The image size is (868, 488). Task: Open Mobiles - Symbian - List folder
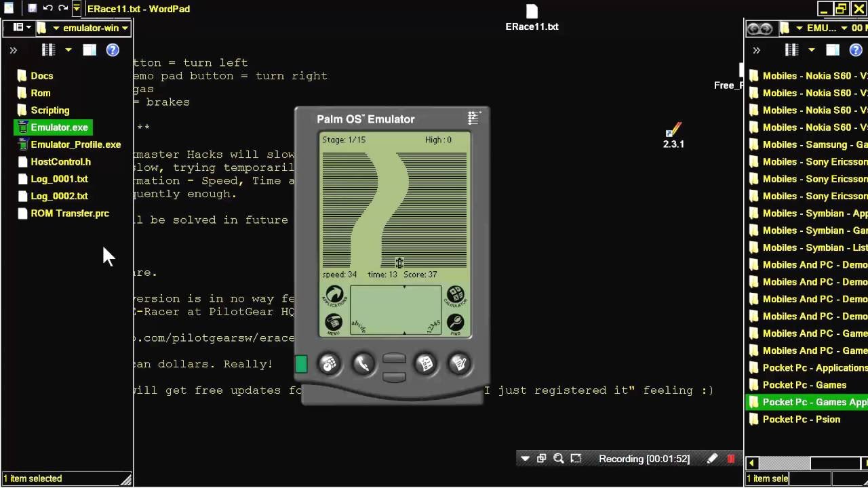pyautogui.click(x=807, y=247)
